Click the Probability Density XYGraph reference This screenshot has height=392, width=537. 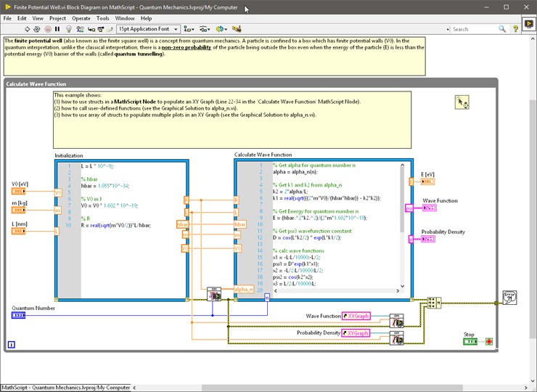click(x=356, y=332)
